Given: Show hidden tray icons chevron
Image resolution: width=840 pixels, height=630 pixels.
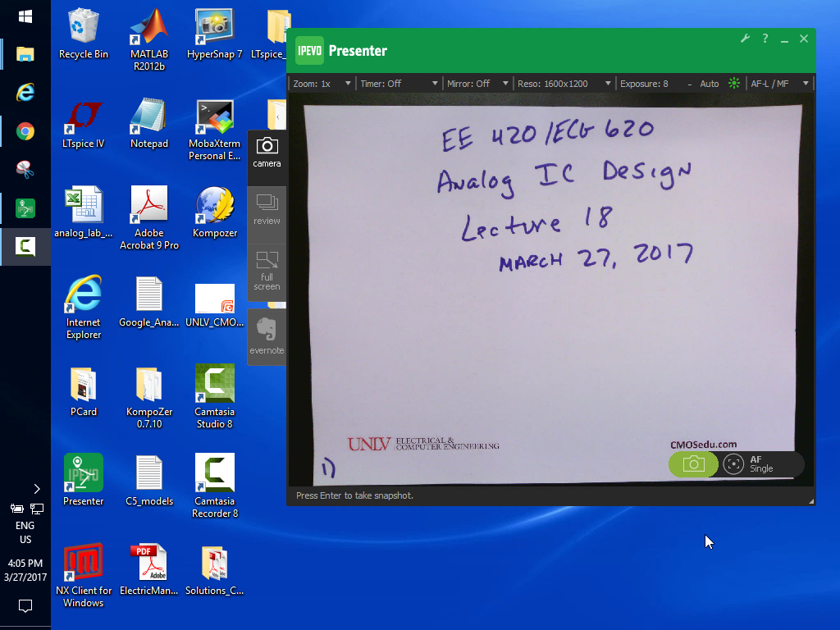Looking at the screenshot, I should coord(36,489).
